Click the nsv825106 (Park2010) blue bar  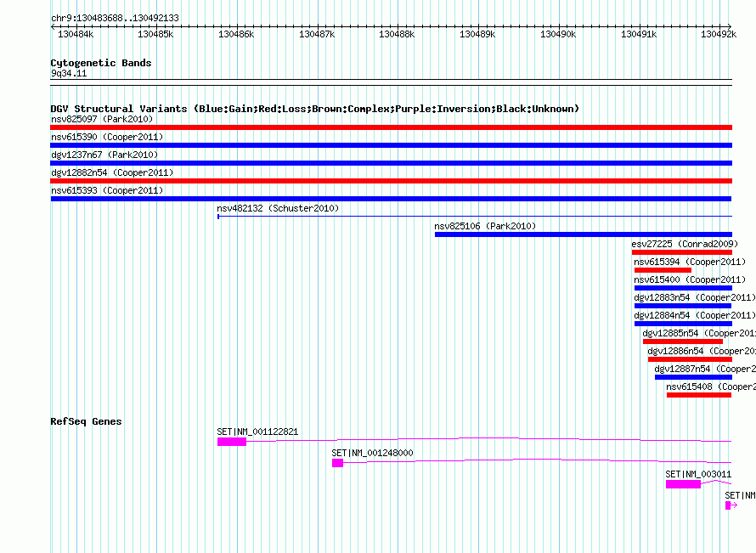(x=584, y=234)
